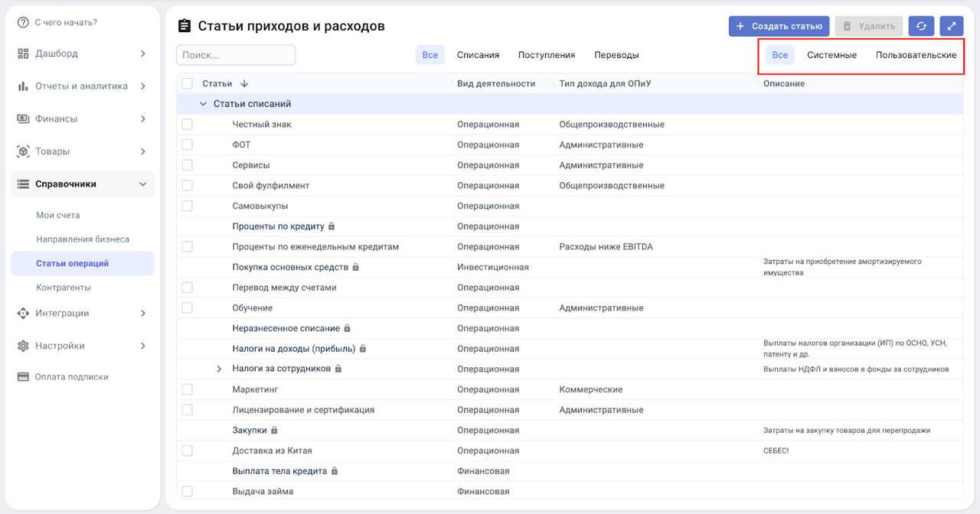This screenshot has height=514, width=980.
Task: Tick the checkbox for Честный знак
Action: (188, 125)
